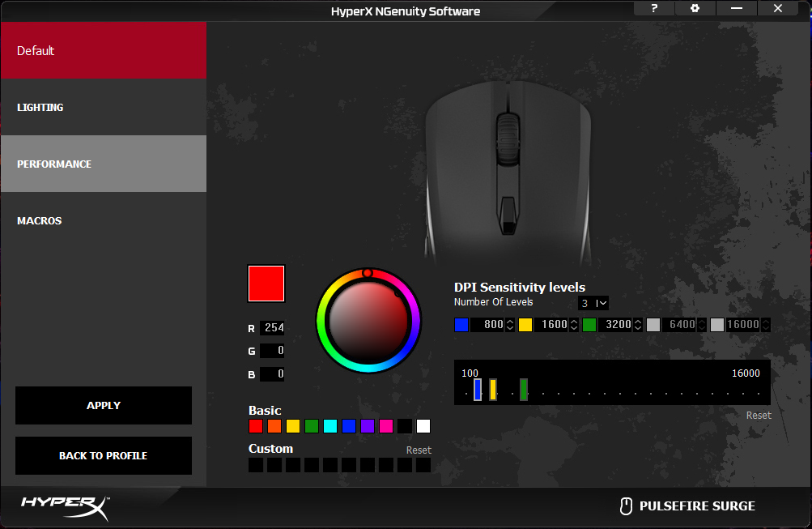Open settings gear icon in title bar
The height and width of the screenshot is (529, 812).
click(695, 8)
